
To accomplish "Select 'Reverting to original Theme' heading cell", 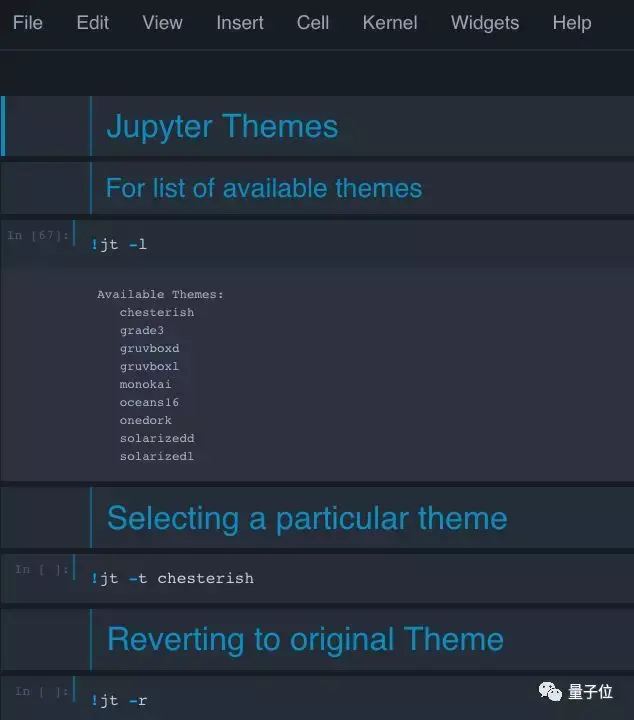I will pyautogui.click(x=317, y=639).
